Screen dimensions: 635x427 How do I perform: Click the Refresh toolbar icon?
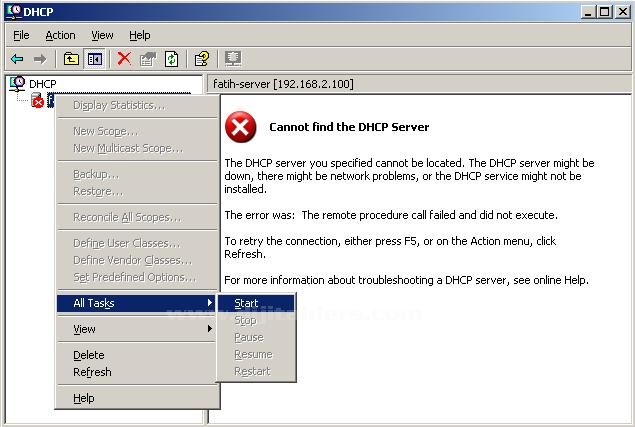(171, 59)
